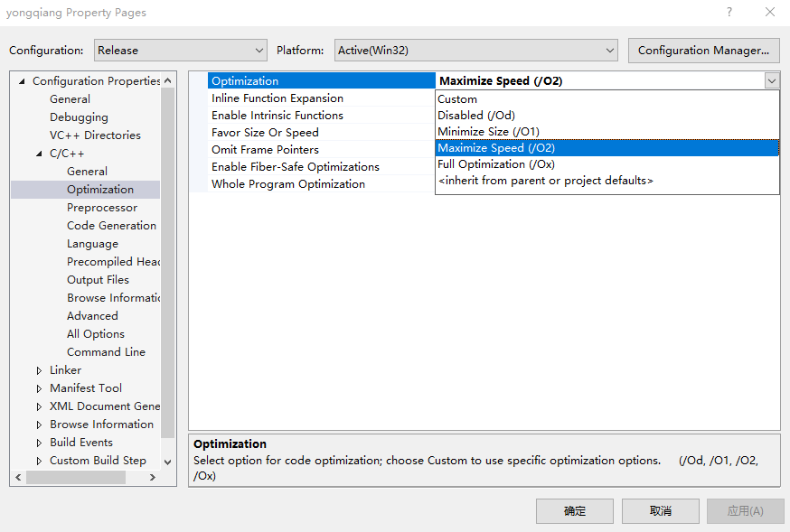Select Inline Function Expansion property row

[x=322, y=98]
